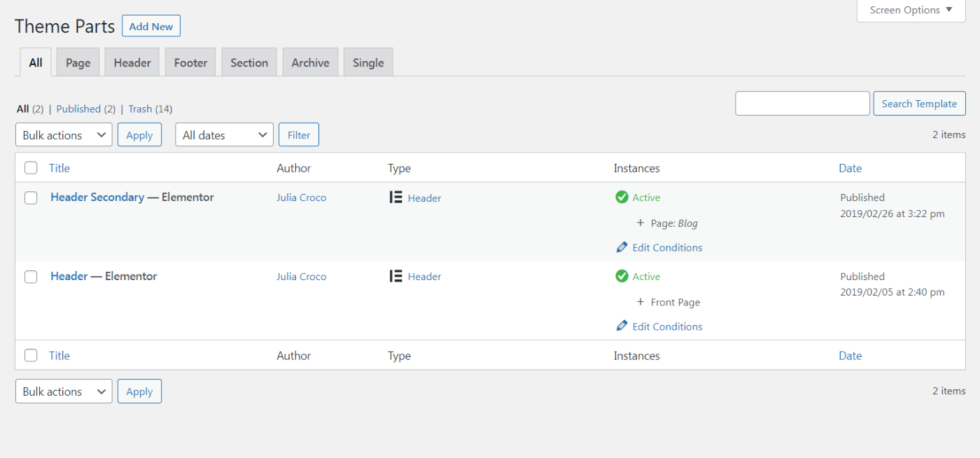Switch to the Footer tab
Viewport: 980px width, 458px height.
click(190, 62)
